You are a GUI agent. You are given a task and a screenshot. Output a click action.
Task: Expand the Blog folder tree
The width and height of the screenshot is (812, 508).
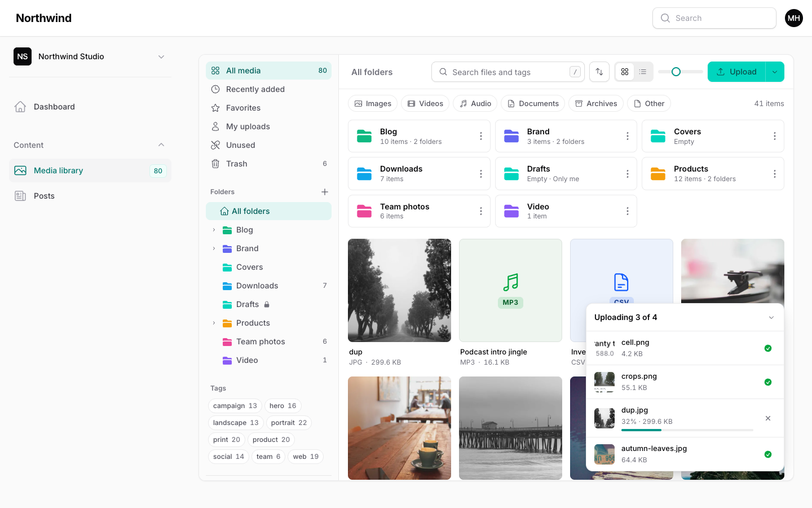click(214, 230)
